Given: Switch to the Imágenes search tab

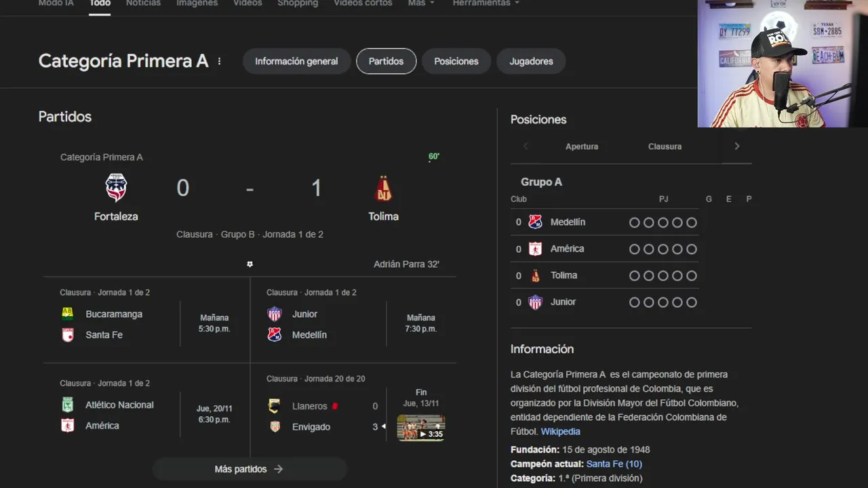Looking at the screenshot, I should click(x=197, y=3).
